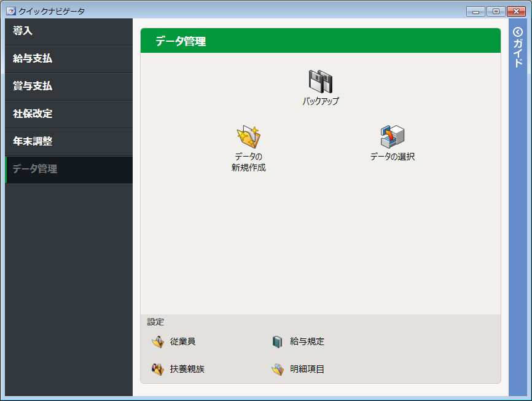
Task: Click the 明細項目 detail items icon
Action: coord(278,370)
